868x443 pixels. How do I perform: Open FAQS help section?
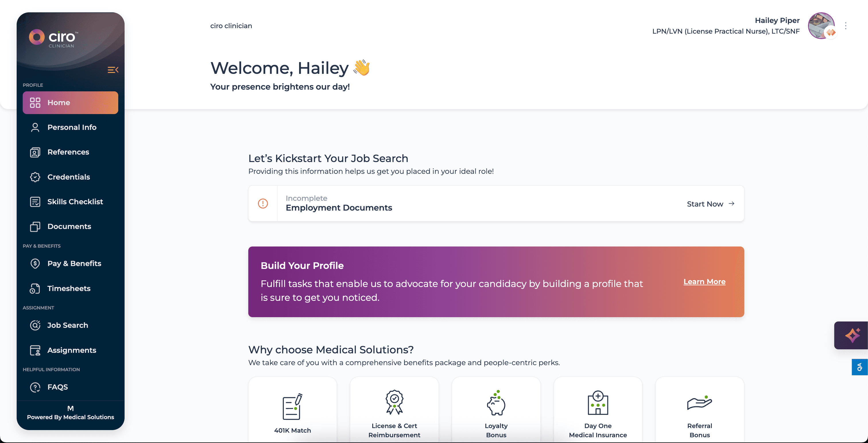coord(57,387)
